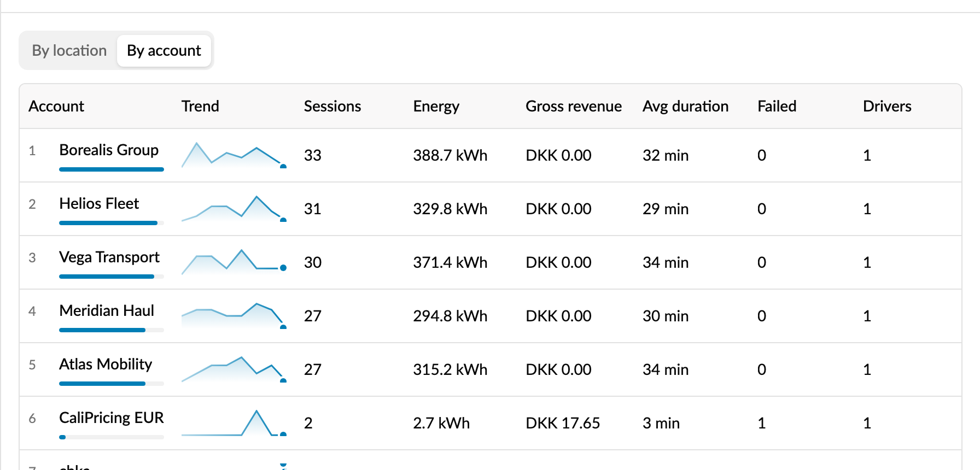980x470 pixels.
Task: Click the 315.2 kWh energy value
Action: tap(450, 369)
